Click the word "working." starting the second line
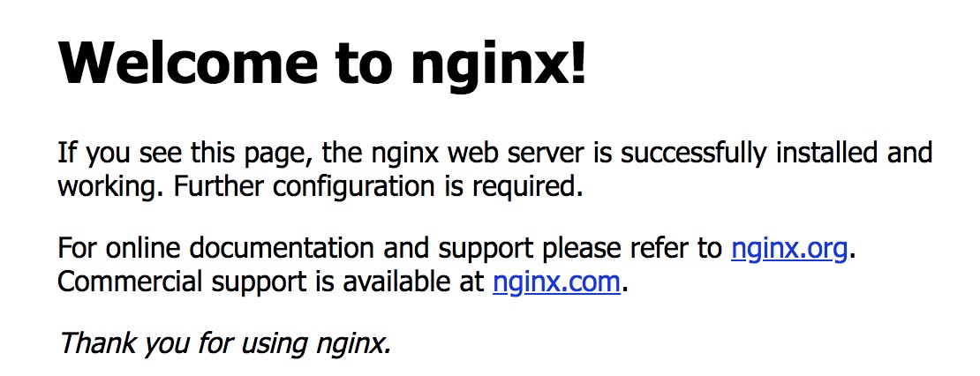Screen dimensions: 980x376 pos(110,187)
